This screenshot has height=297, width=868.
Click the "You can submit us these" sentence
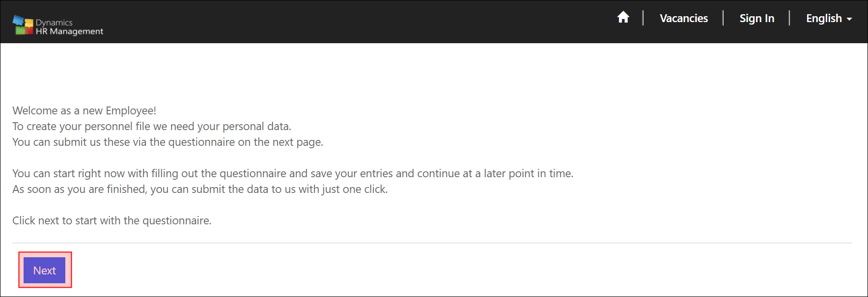[x=168, y=142]
